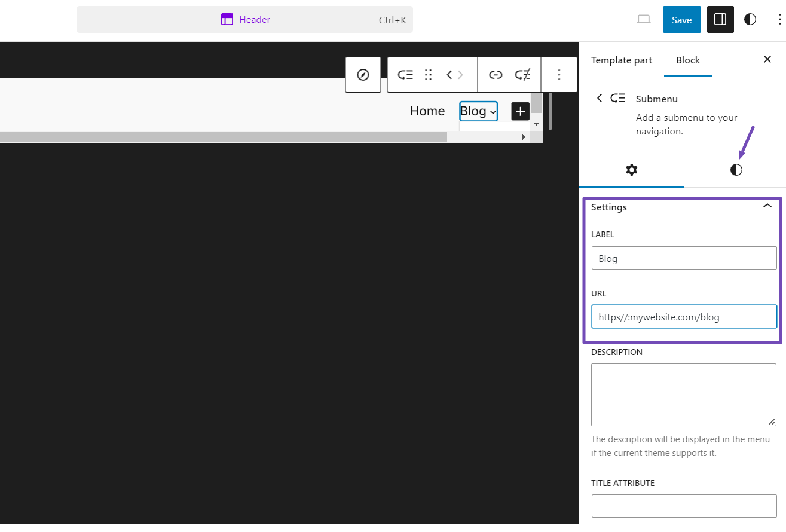786x532 pixels.
Task: Go back with the sidebar chevron
Action: (x=600, y=98)
